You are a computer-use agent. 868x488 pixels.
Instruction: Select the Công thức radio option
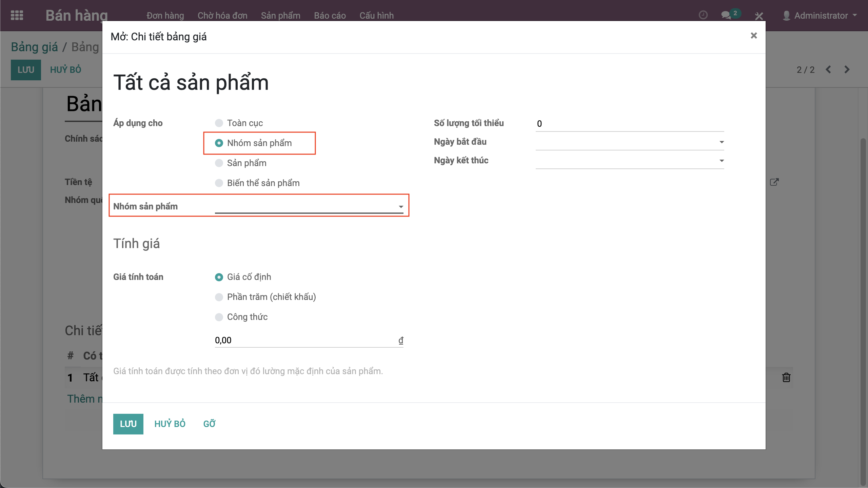pos(219,317)
